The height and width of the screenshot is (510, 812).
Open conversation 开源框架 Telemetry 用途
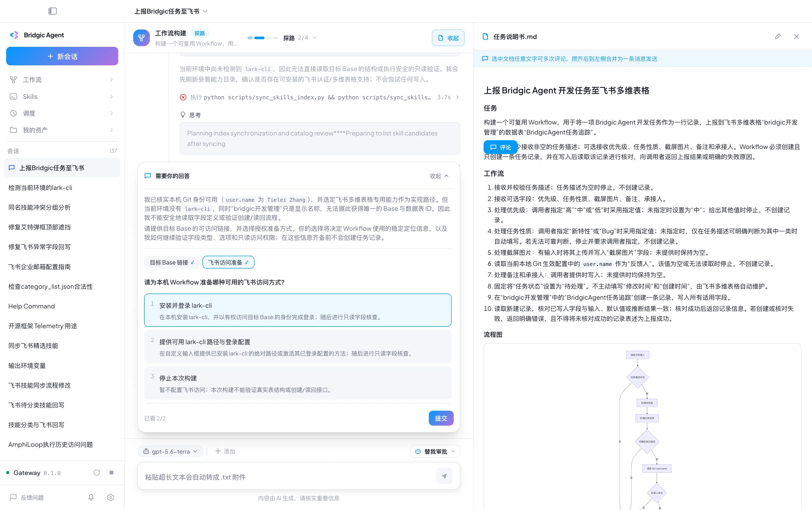pos(62,326)
